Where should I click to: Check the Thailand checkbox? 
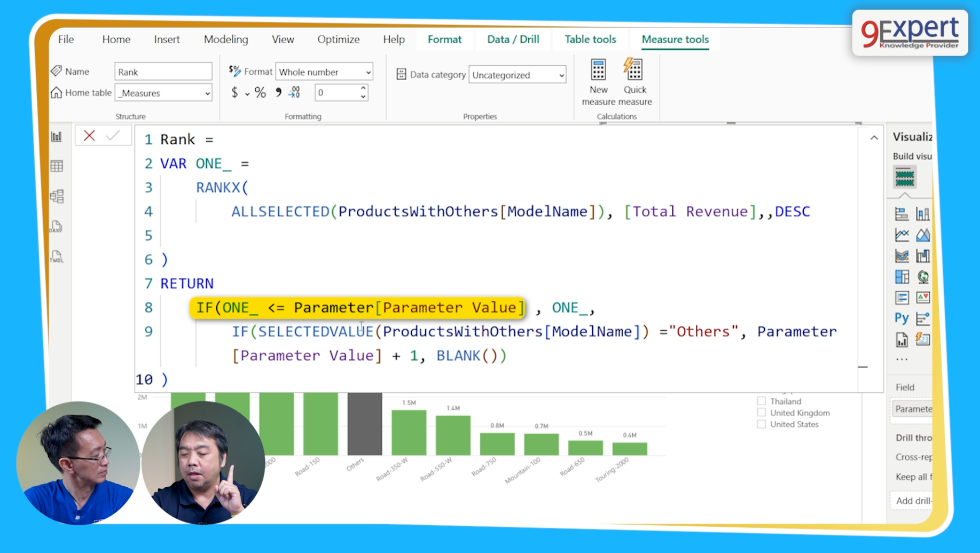(761, 400)
